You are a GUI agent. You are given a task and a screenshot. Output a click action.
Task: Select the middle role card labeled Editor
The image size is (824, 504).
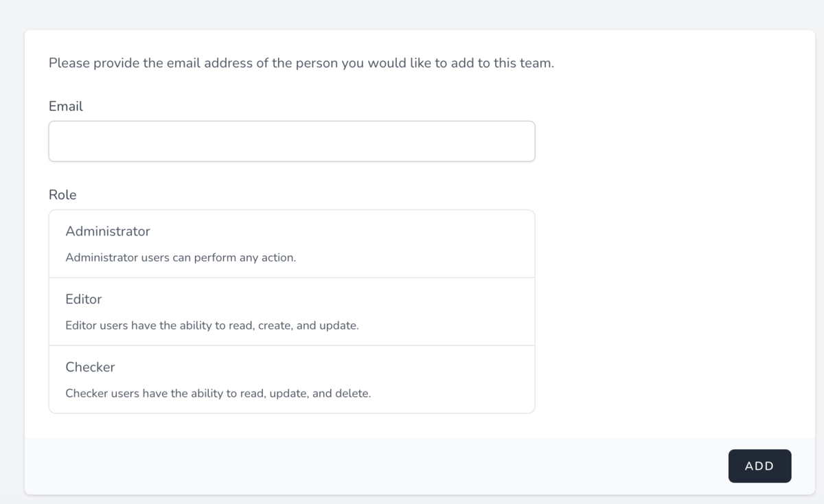pyautogui.click(x=292, y=312)
